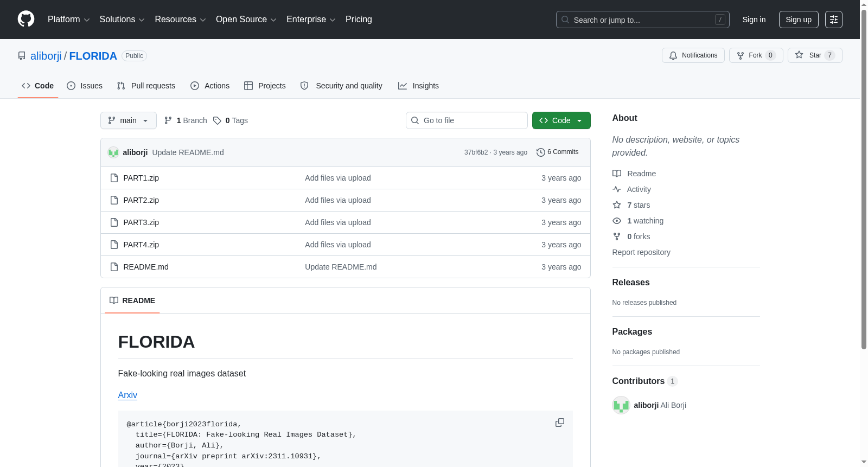Click the commit history clock icon
Screen dimensions: 868x467
coord(540,152)
